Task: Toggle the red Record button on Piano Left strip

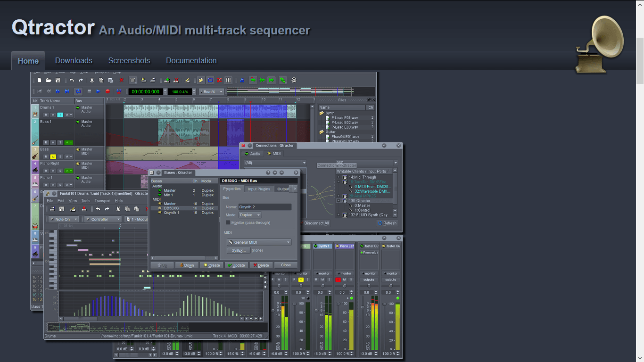Action: pos(338,280)
